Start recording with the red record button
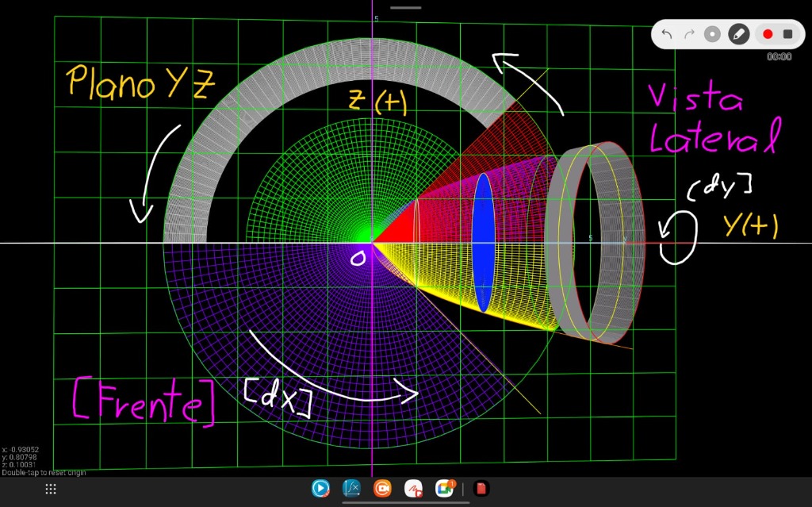 point(767,34)
